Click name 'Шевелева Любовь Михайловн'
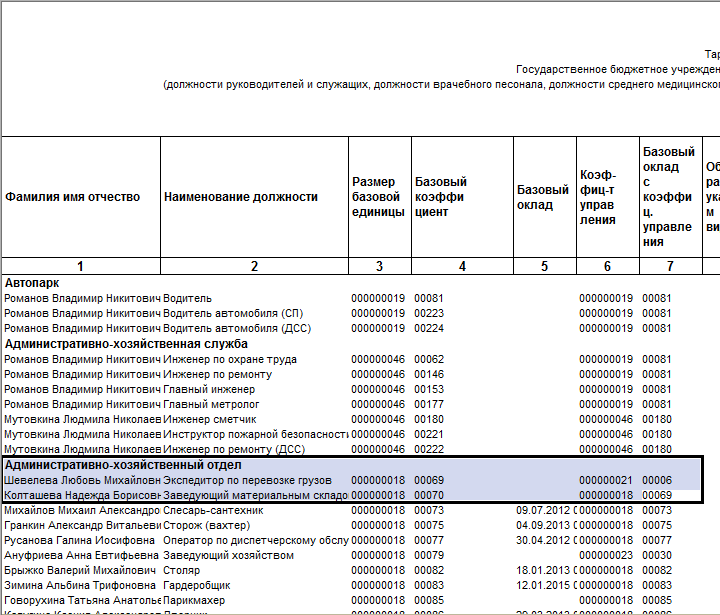Image resolution: width=720 pixels, height=615 pixels. click(82, 480)
